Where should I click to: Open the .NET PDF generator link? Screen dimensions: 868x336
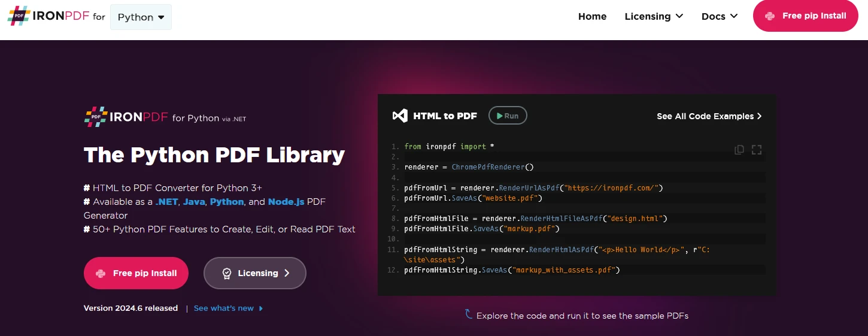pos(166,202)
